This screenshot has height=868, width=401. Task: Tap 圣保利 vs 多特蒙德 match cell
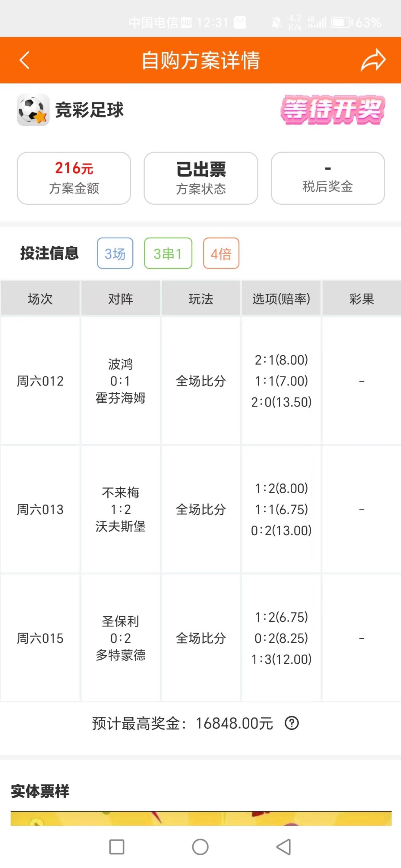pos(120,638)
